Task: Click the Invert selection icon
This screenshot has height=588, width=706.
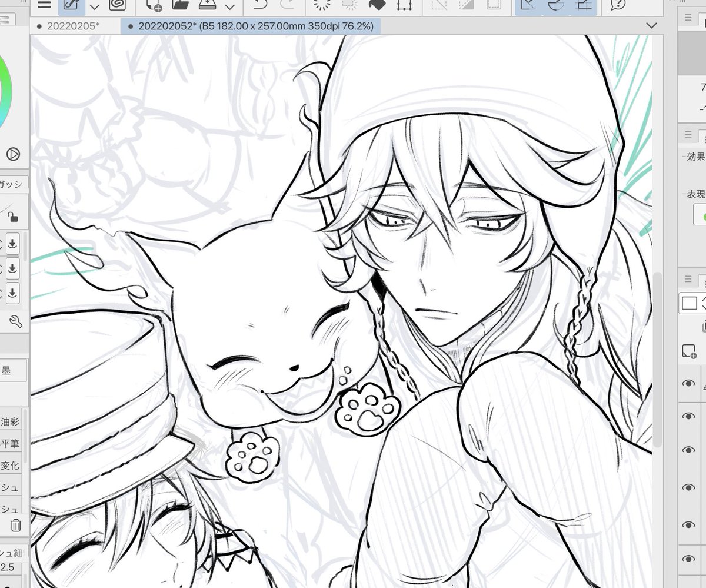Action: 467,5
